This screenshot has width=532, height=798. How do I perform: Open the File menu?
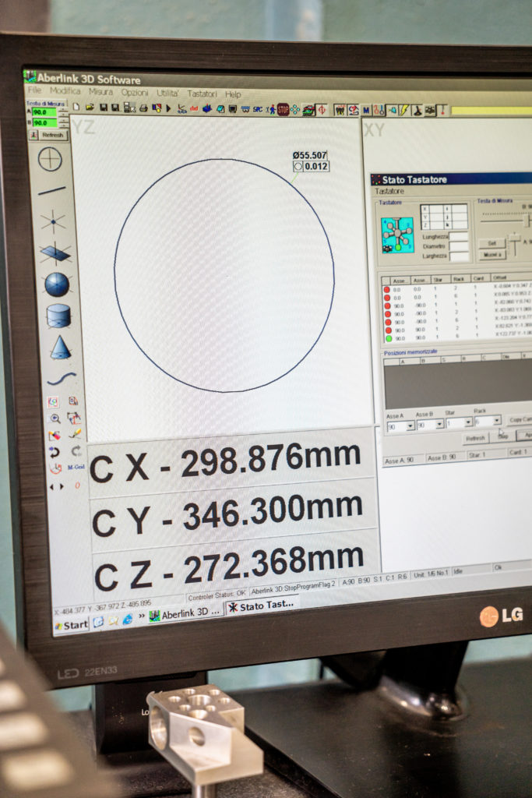click(x=34, y=90)
